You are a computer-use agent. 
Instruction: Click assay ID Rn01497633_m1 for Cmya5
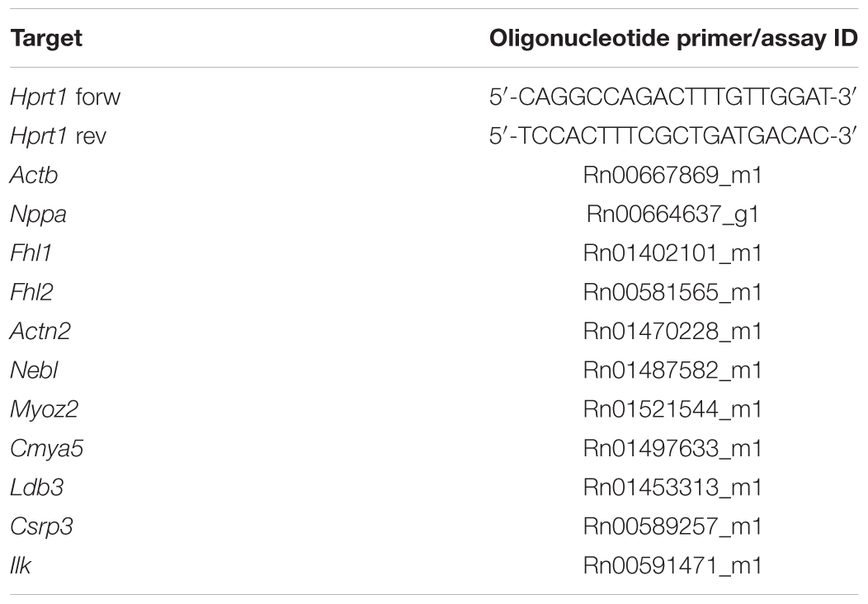(672, 448)
